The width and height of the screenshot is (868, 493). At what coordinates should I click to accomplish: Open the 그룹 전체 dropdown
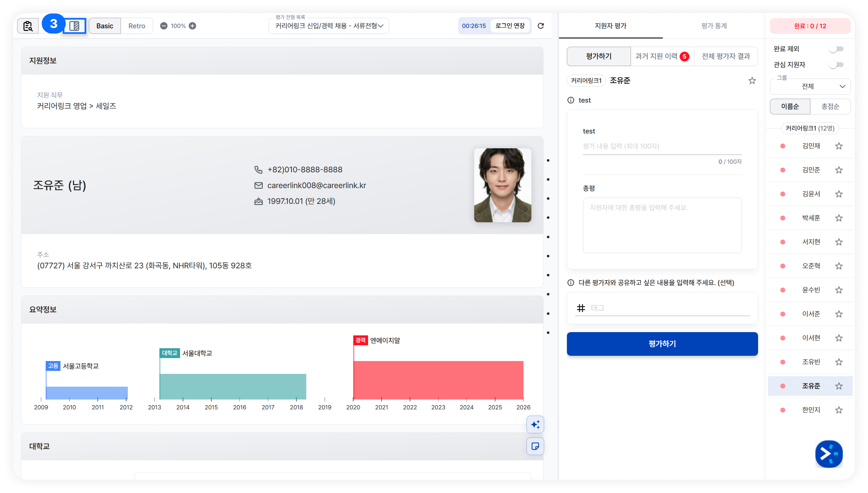810,86
